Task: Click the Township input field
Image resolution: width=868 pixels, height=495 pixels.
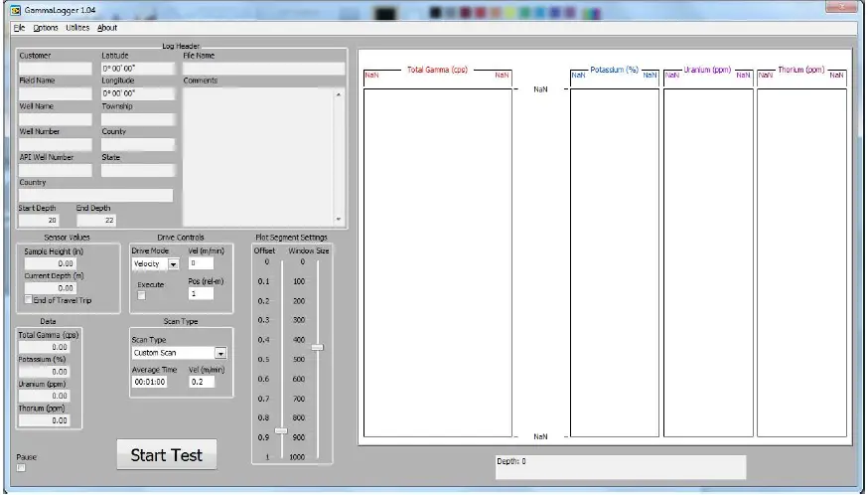Action: [138, 119]
